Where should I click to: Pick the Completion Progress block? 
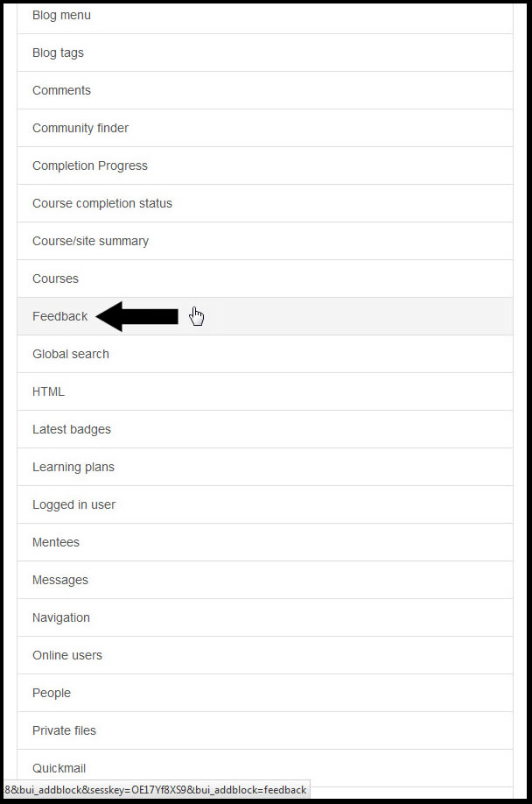[265, 166]
